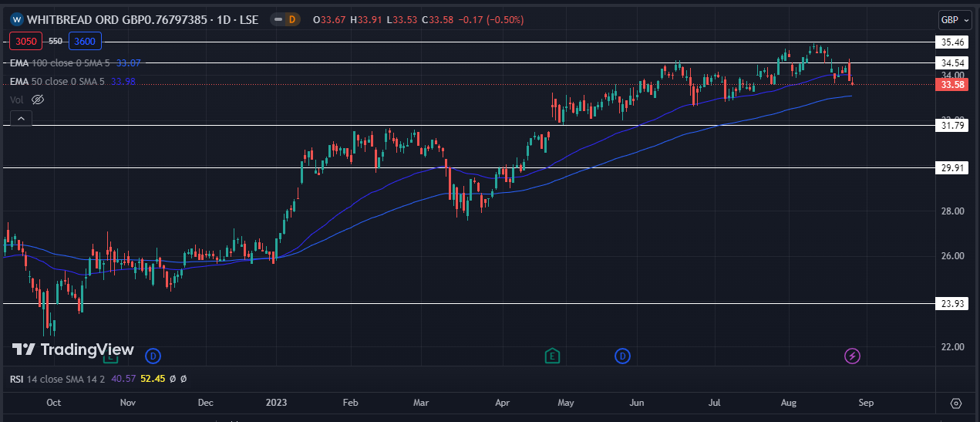
Task: Click the yellow RSI value 52.45
Action: point(153,379)
